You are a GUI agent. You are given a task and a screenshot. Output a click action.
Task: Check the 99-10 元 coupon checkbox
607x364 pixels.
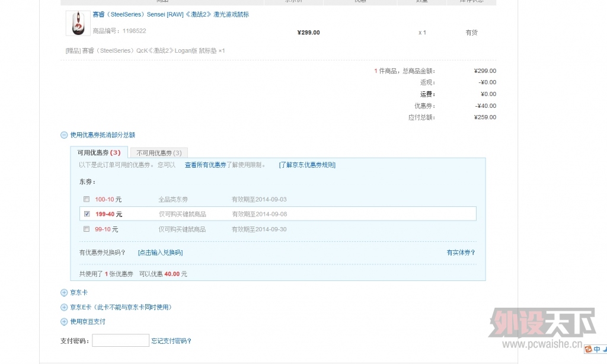coord(87,229)
